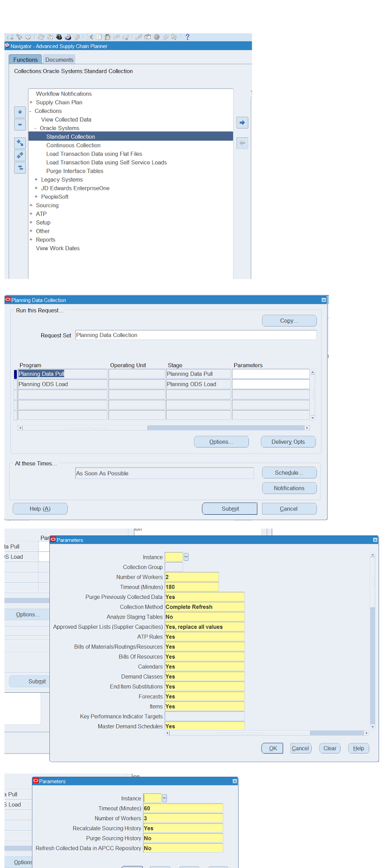
Task: Click the Parameters window vertical scrollbar
Action: 373,641
